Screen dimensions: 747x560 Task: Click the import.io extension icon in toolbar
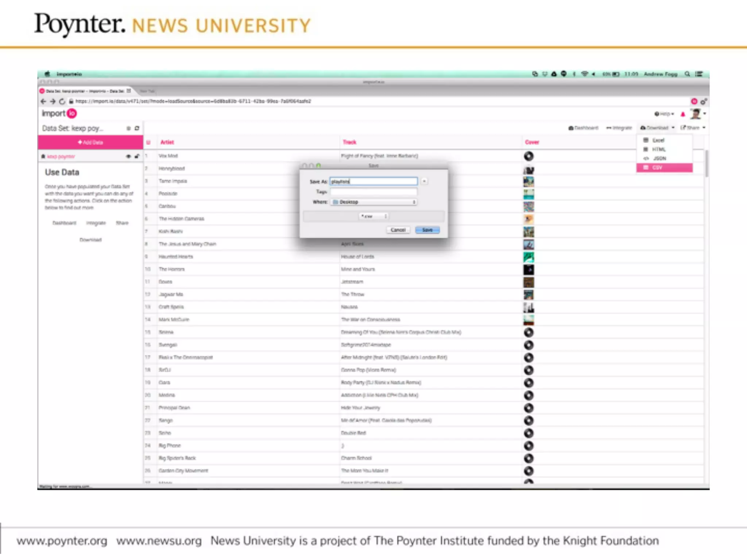tap(694, 101)
